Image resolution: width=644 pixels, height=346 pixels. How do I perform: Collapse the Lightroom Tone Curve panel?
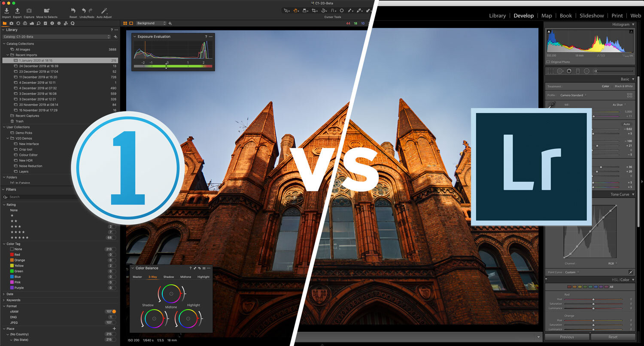[x=633, y=195]
